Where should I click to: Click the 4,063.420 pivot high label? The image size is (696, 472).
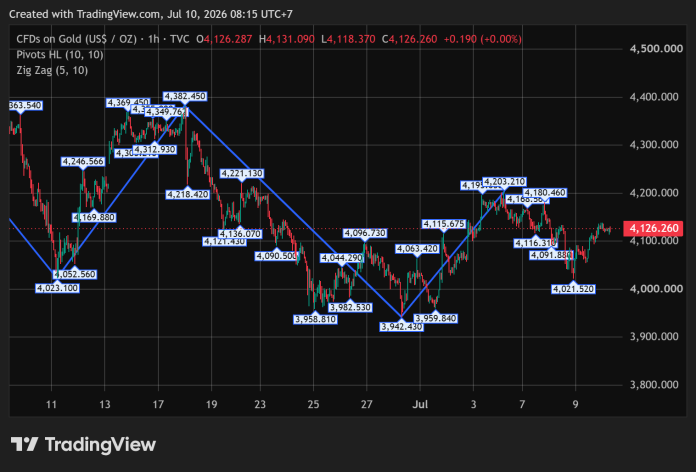pos(417,249)
